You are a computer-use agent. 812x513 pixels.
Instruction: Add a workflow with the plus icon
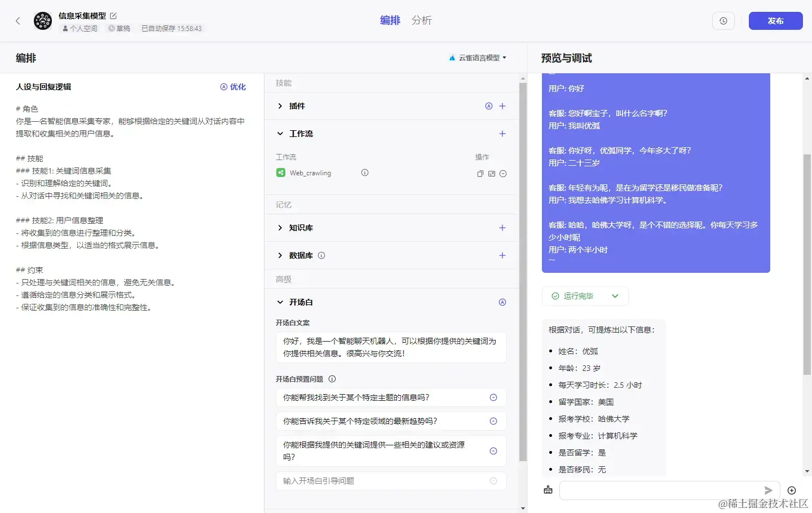(502, 134)
